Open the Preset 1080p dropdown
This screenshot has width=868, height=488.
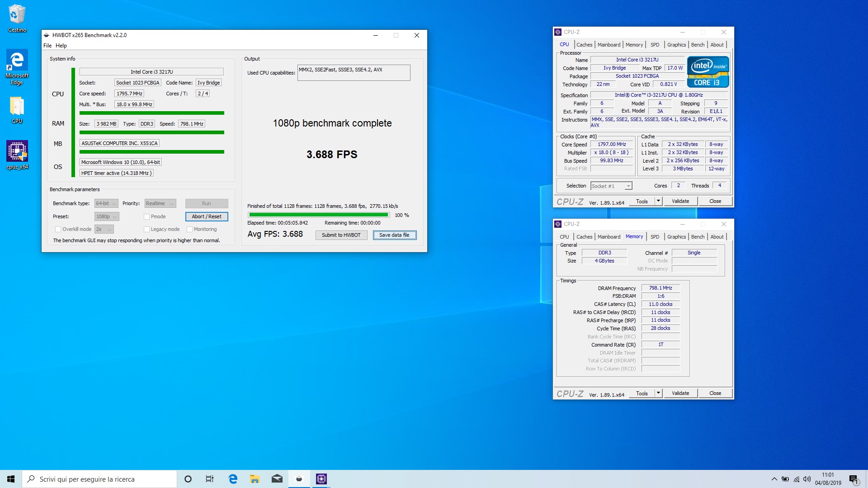click(106, 217)
